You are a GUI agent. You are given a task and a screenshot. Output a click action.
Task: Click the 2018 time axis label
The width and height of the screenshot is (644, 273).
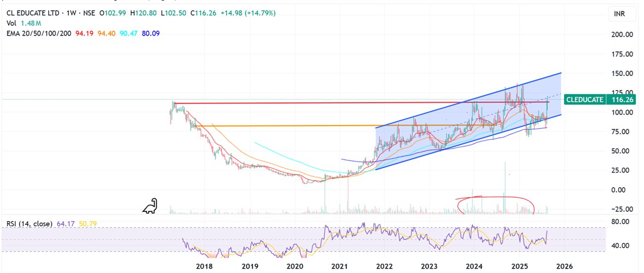click(x=204, y=265)
